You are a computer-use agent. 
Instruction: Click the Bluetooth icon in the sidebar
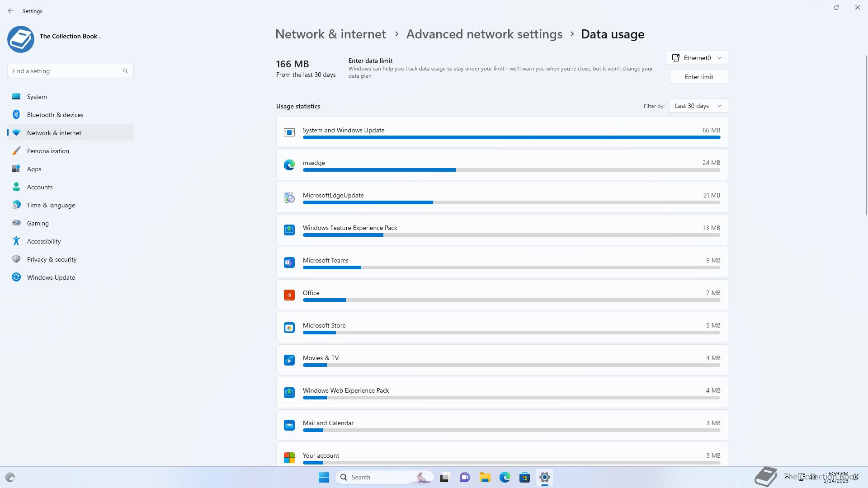pyautogui.click(x=16, y=115)
